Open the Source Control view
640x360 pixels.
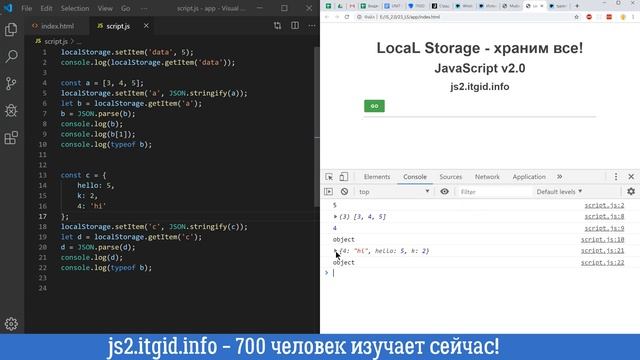tap(11, 83)
